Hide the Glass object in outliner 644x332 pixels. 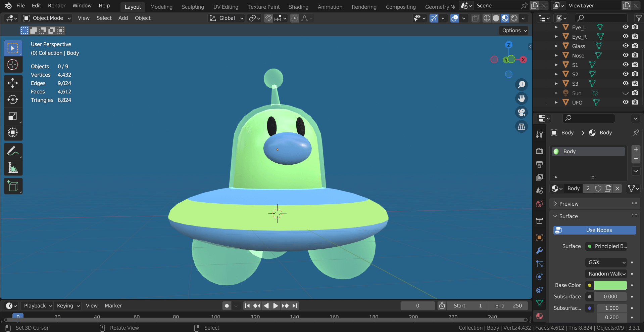(x=626, y=46)
